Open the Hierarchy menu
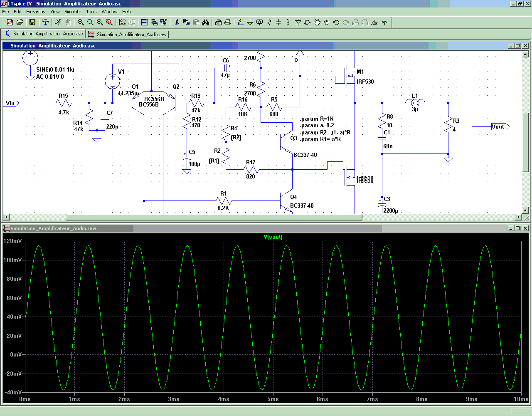 tap(36, 12)
